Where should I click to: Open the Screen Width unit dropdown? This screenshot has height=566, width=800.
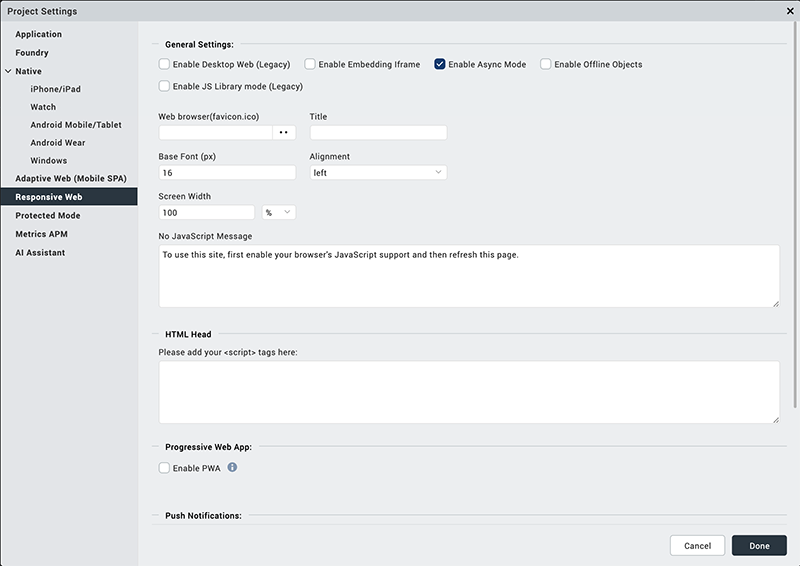tap(278, 213)
